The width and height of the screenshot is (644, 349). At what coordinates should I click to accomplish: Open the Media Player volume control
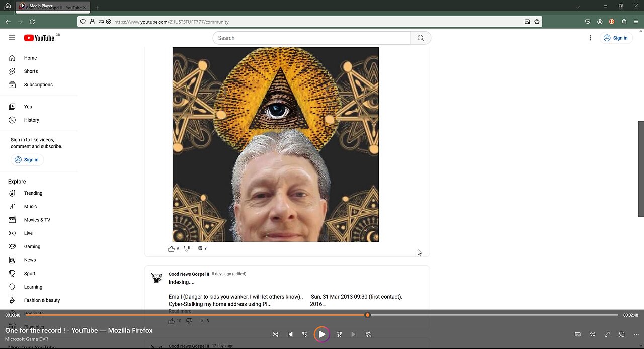coord(592,334)
